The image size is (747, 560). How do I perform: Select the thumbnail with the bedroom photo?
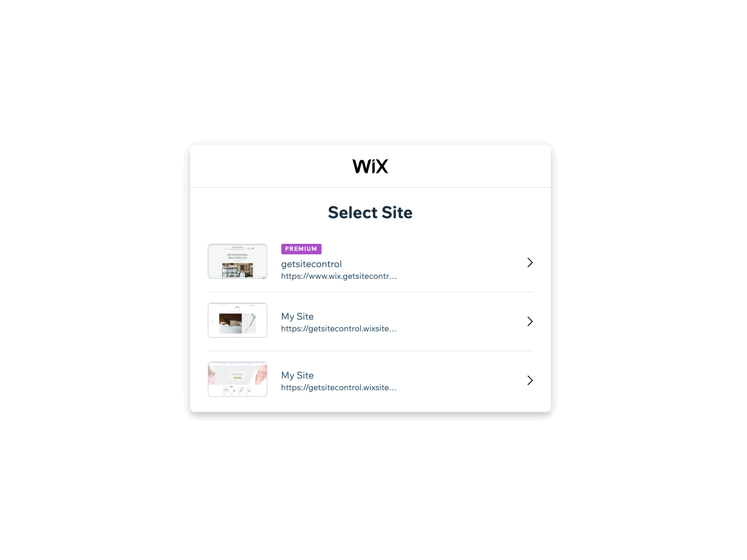(x=238, y=320)
